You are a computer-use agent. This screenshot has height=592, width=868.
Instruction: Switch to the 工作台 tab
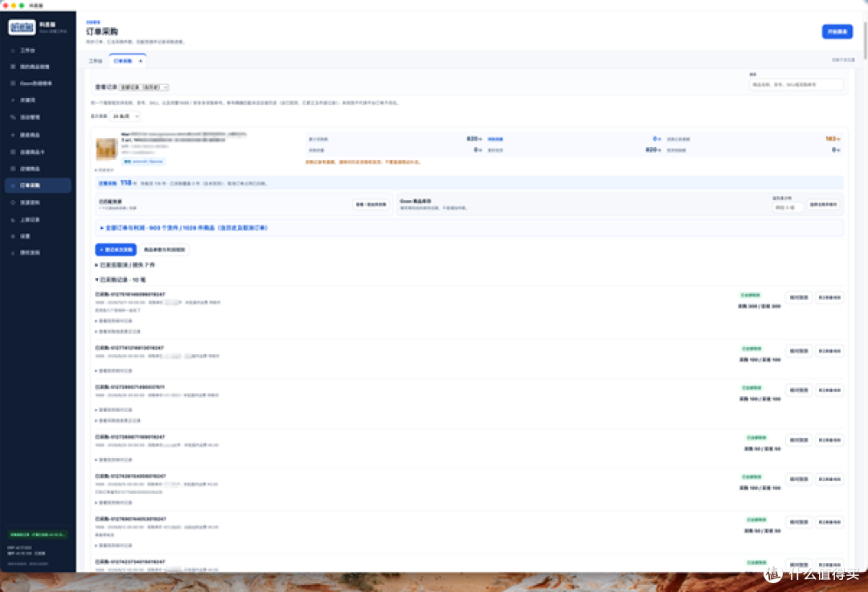(x=96, y=61)
